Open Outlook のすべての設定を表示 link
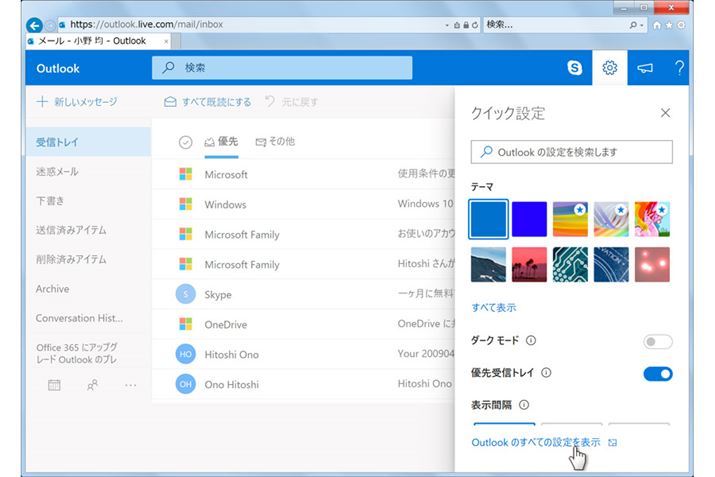715x477 pixels. coord(536,441)
